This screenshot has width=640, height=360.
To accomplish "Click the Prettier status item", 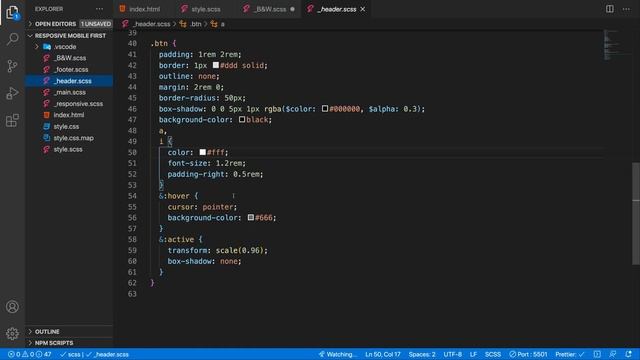I will (x=570, y=354).
